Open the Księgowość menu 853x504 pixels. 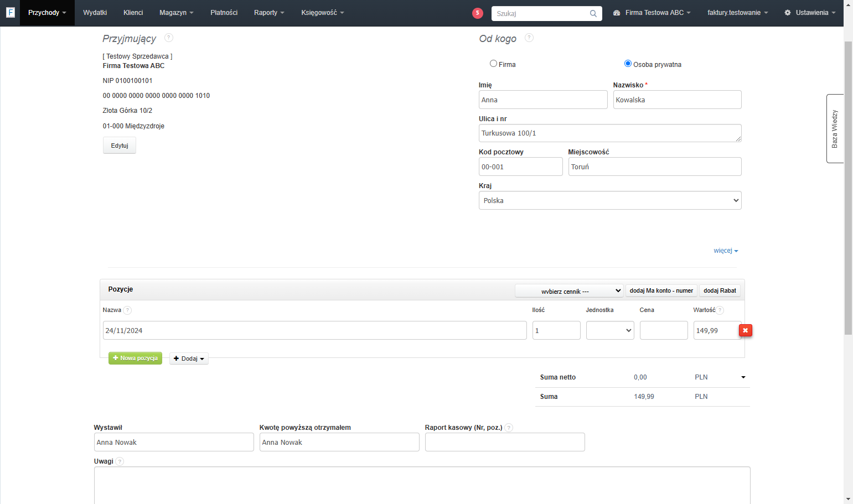[x=323, y=13]
